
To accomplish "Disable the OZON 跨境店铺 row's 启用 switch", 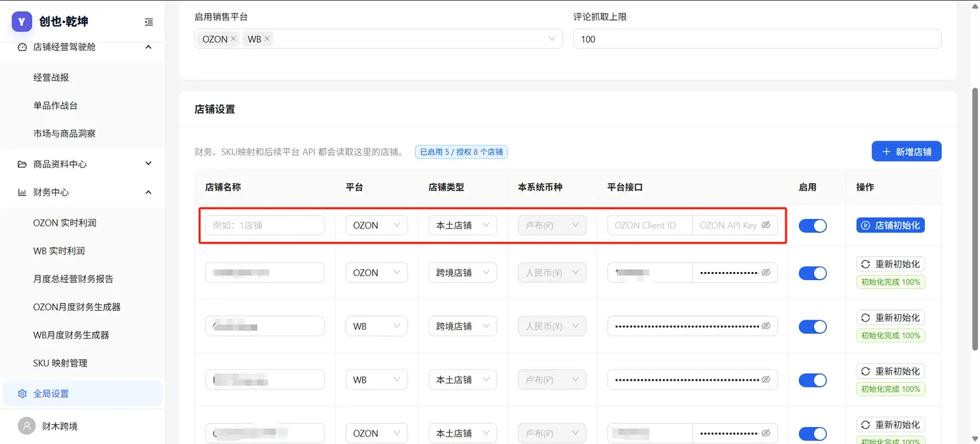I will click(x=813, y=273).
